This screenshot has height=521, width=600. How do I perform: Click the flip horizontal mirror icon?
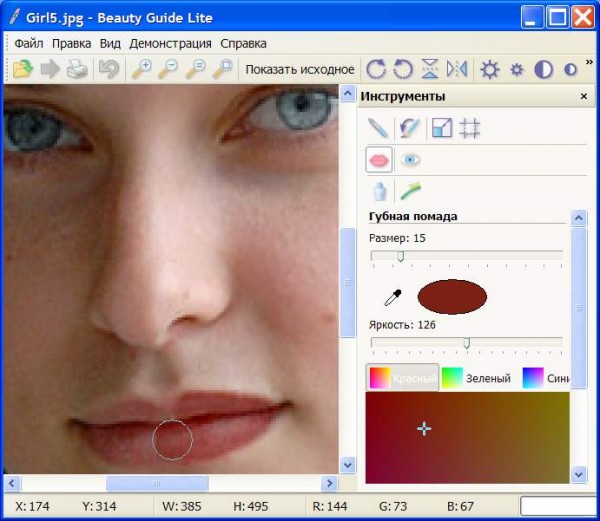(457, 69)
